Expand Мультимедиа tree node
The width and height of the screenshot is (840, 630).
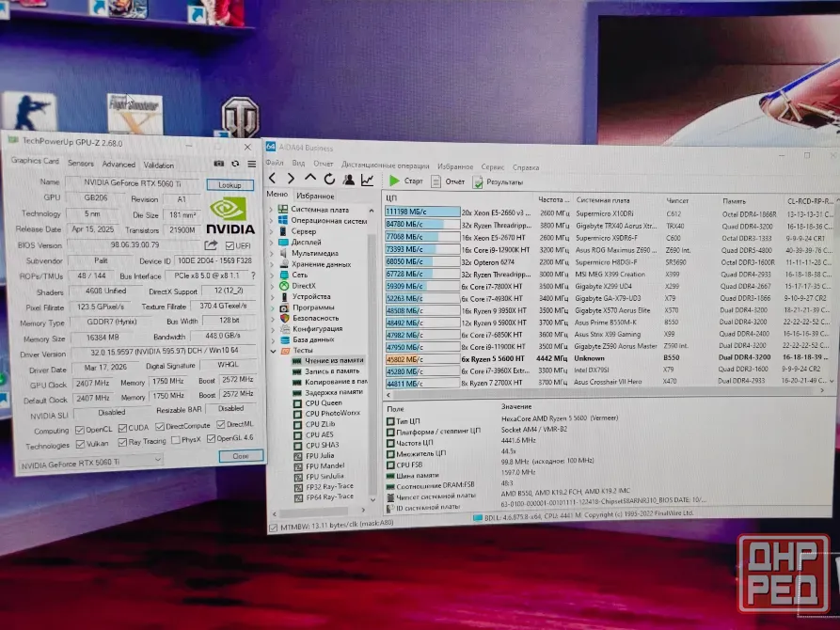(272, 253)
